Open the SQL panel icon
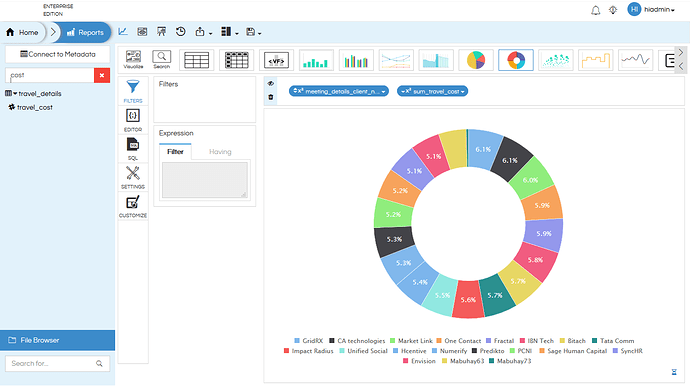This screenshot has height=387, width=690. [133, 148]
